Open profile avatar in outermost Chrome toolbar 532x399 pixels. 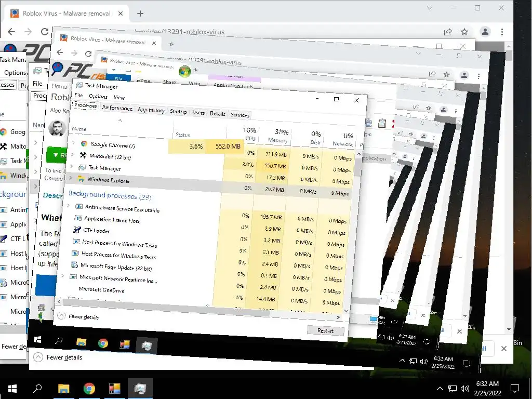(485, 32)
